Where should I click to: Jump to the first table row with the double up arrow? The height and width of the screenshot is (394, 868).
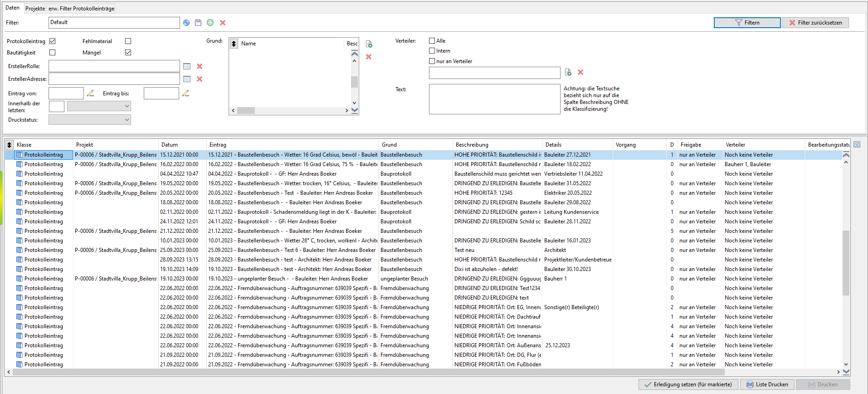point(846,155)
